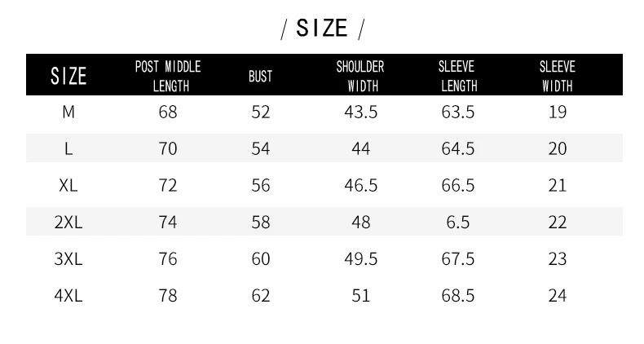Click the bust value 62
644x344 pixels.
[x=261, y=296]
